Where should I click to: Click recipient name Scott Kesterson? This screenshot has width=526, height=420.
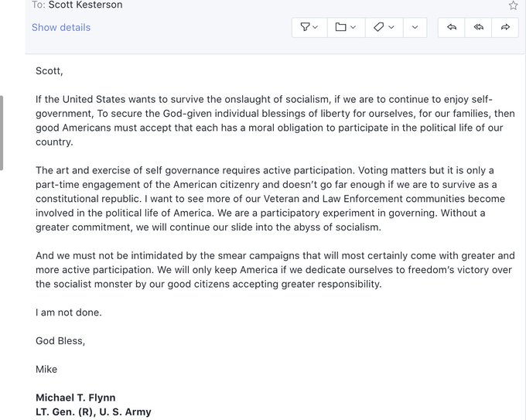[x=85, y=5]
